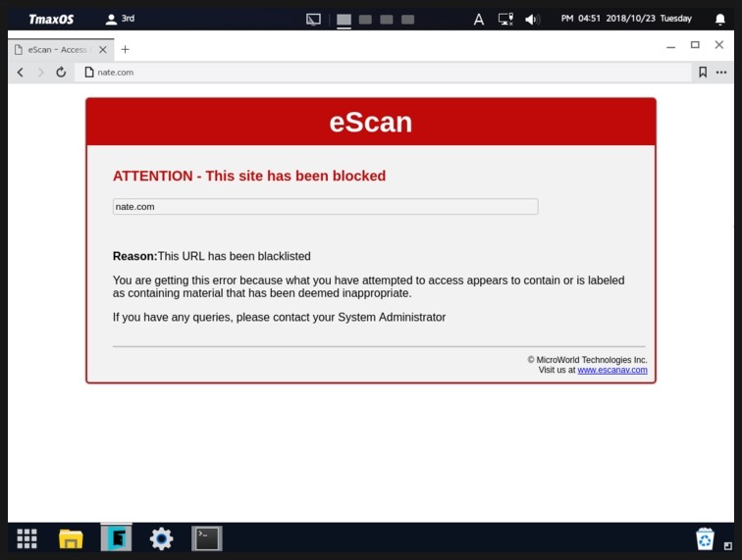
Task: Go back to the previous page
Action: click(x=20, y=73)
